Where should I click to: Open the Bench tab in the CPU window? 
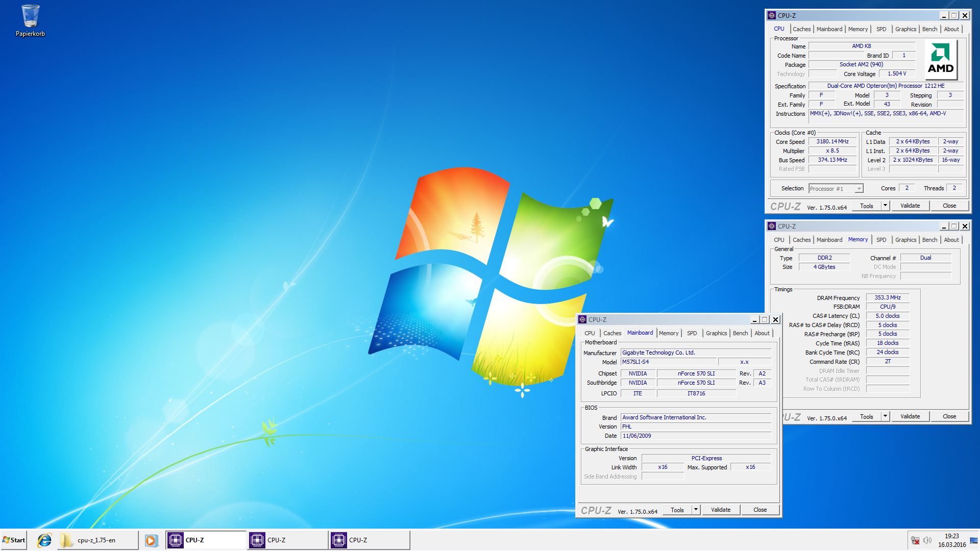929,29
